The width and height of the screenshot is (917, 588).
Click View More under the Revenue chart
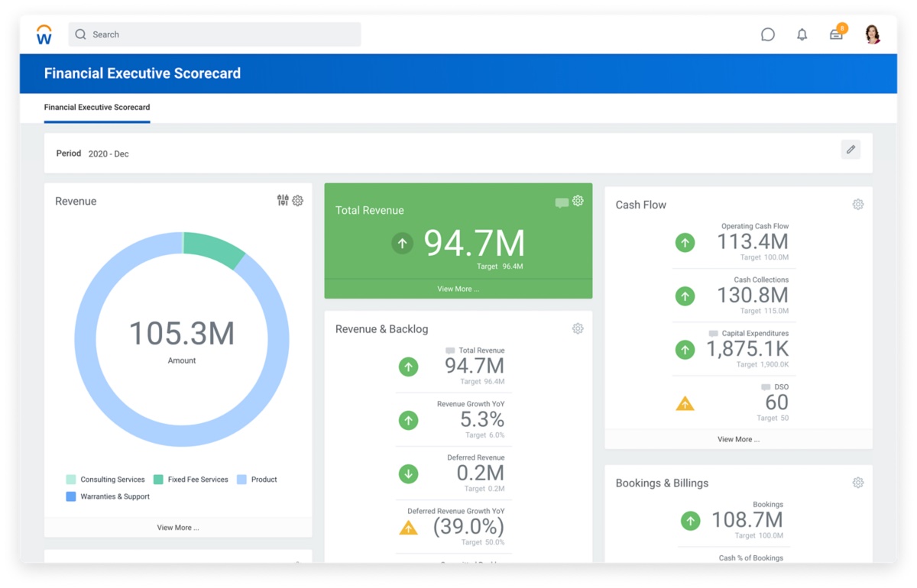(x=178, y=526)
